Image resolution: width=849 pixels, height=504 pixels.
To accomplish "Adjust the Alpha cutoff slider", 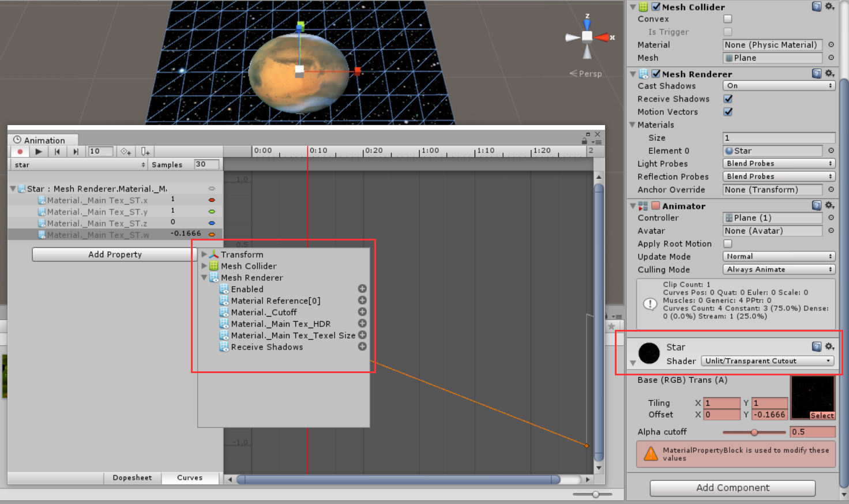I will pyautogui.click(x=754, y=431).
